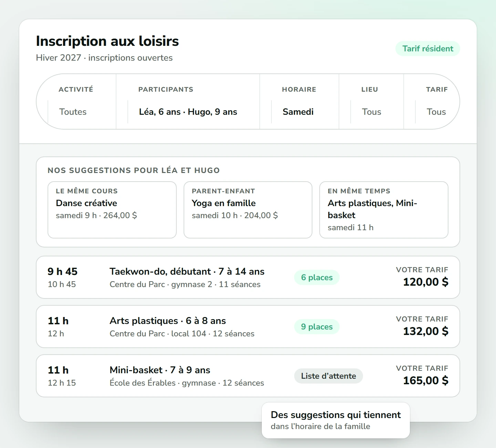Open the Tarif filter showing Tous
496x448 pixels.
point(432,102)
